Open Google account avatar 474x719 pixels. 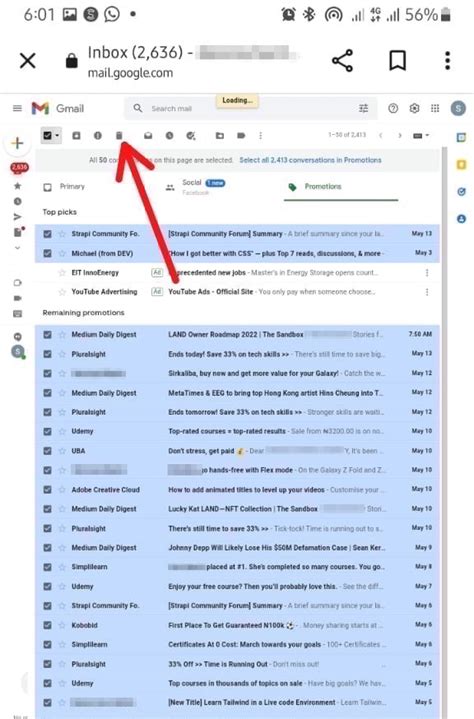(458, 108)
